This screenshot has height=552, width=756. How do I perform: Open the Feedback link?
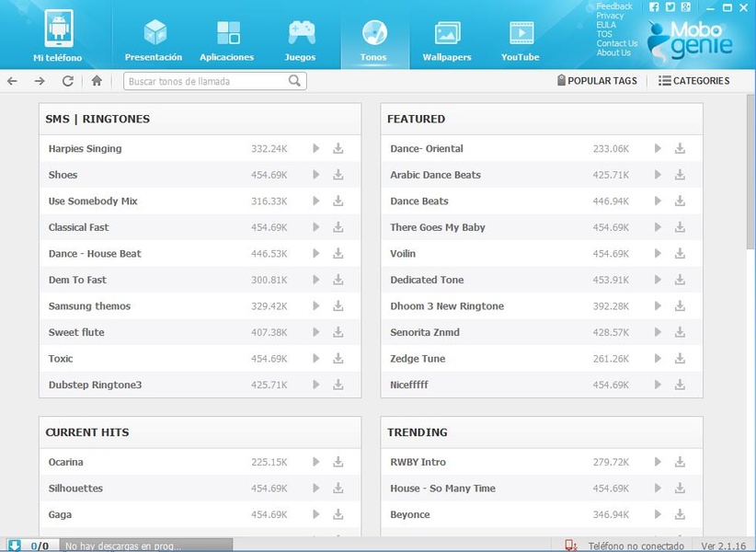pos(614,6)
